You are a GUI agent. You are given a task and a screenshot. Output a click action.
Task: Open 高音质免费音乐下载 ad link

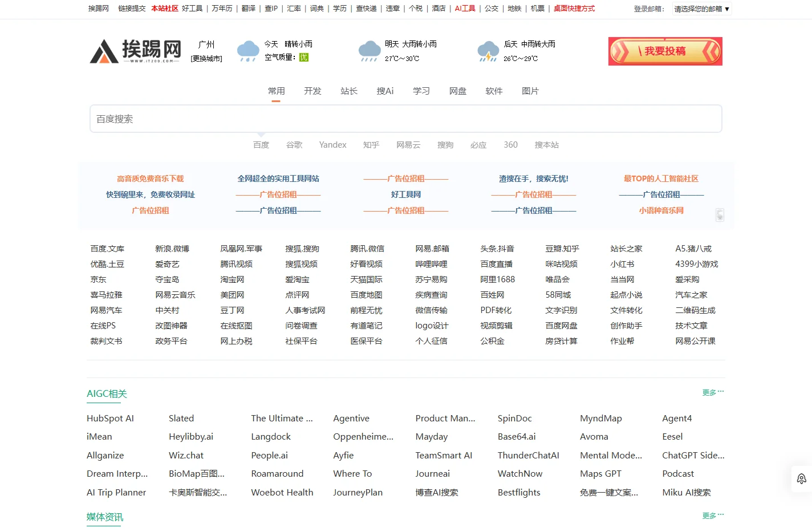(151, 178)
